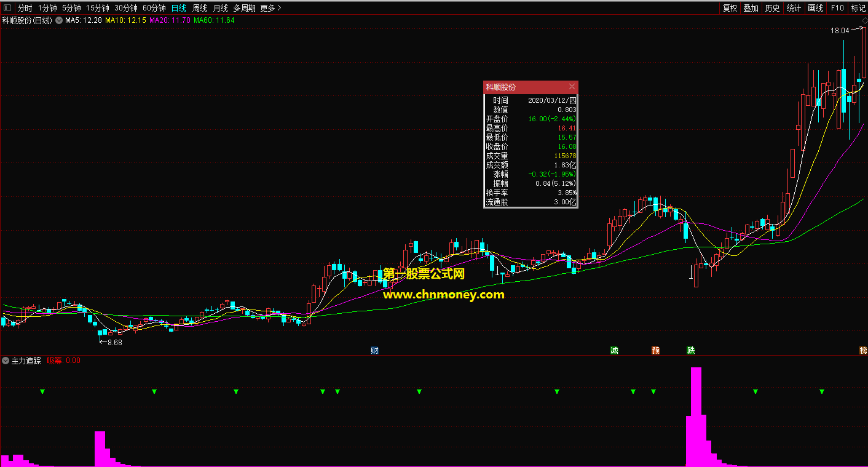Click the MA5: 12.28 label
The height and width of the screenshot is (467, 868).
tap(83, 20)
